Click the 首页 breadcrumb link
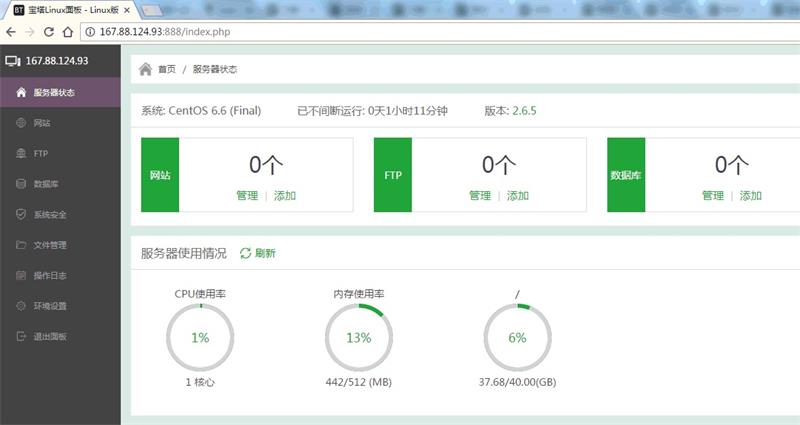This screenshot has width=800, height=425. coord(167,69)
